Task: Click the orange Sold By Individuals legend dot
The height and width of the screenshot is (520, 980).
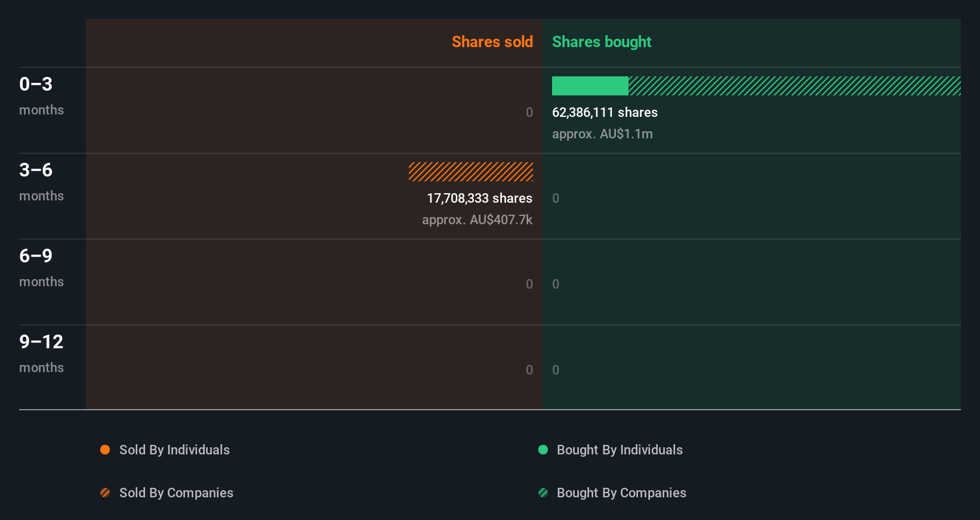Action: click(105, 450)
